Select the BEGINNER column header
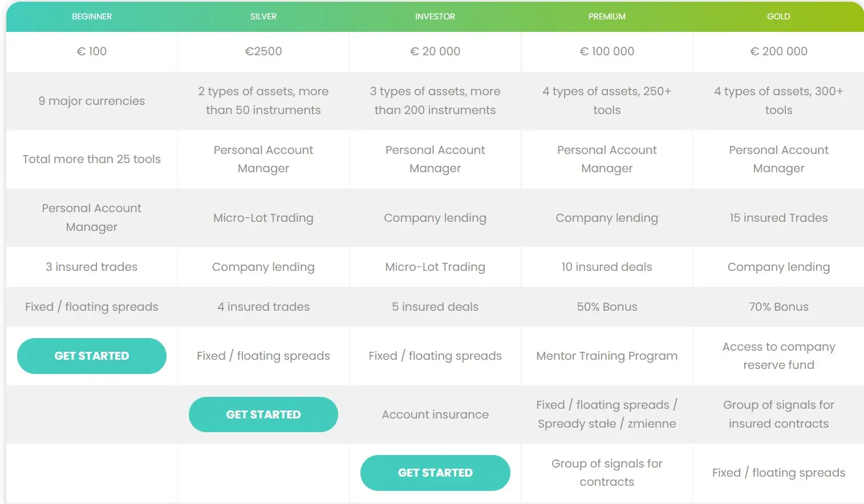This screenshot has height=504, width=864. pyautogui.click(x=92, y=17)
